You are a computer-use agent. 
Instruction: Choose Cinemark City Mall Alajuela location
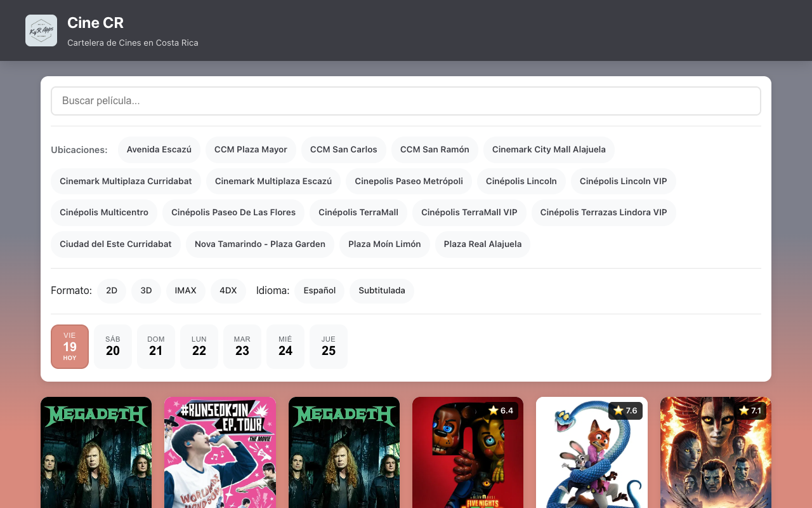549,150
